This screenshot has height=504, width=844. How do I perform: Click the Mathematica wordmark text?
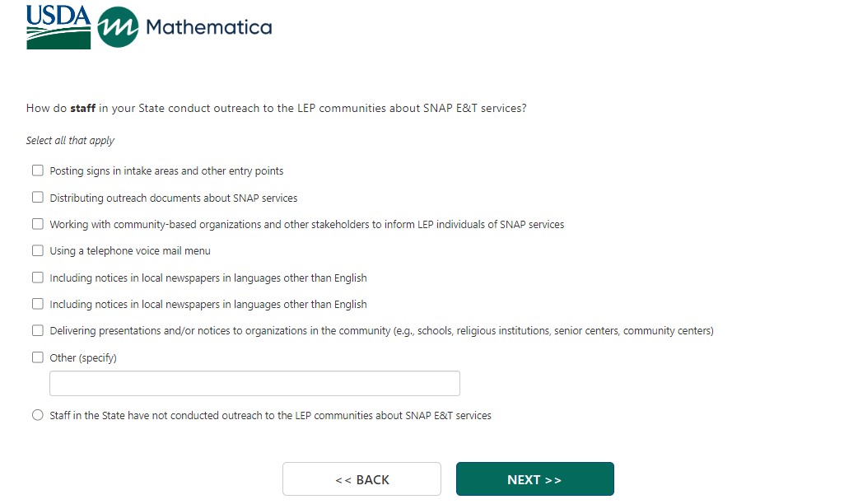click(x=208, y=27)
